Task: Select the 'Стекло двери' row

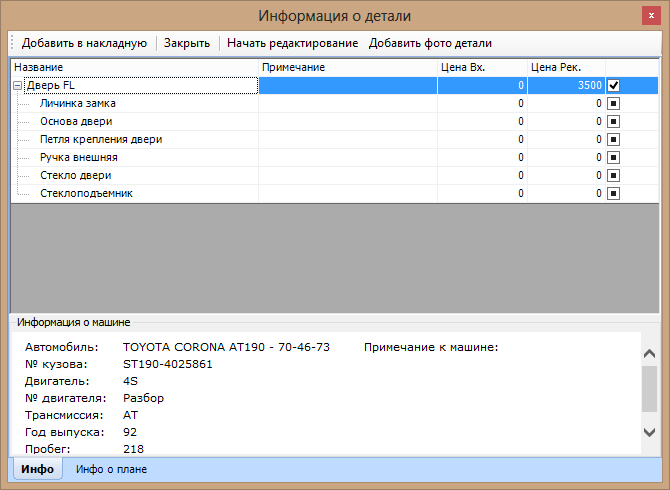Action: click(76, 175)
